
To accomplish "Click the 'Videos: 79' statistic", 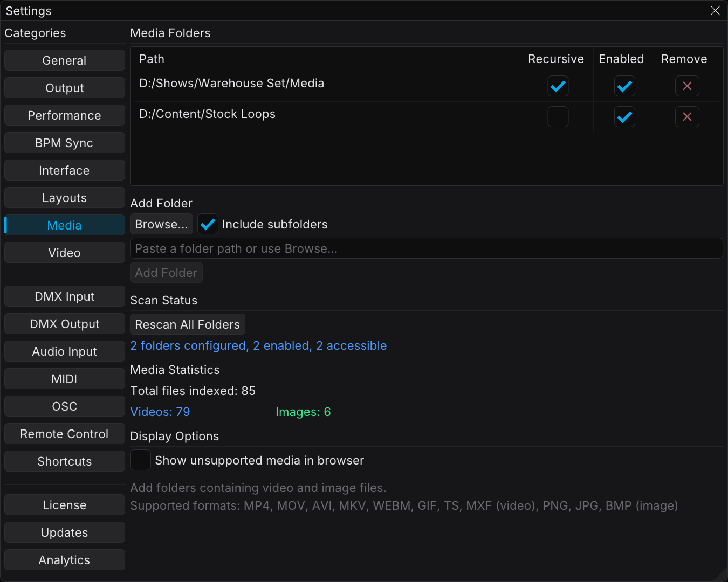I will 160,412.
